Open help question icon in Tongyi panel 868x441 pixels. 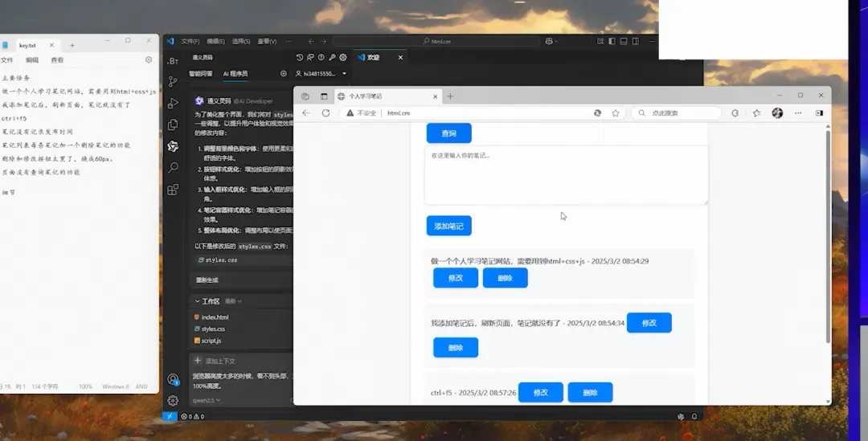pyautogui.click(x=321, y=57)
